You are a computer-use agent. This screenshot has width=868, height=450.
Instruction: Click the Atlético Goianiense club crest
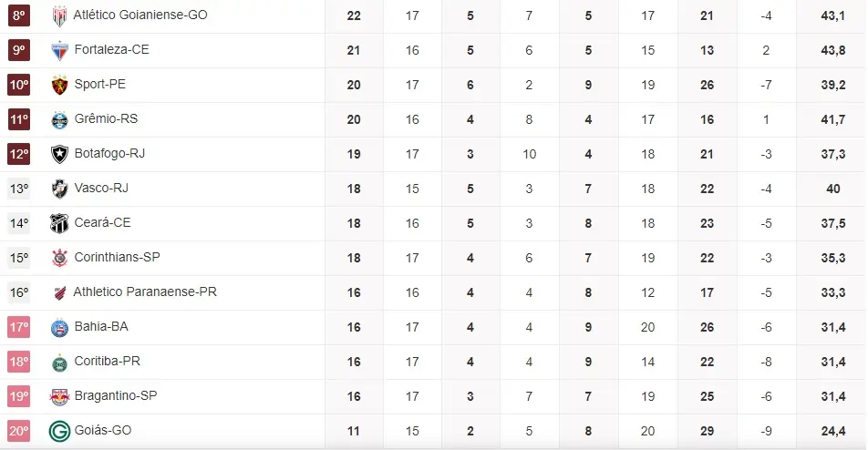point(59,15)
